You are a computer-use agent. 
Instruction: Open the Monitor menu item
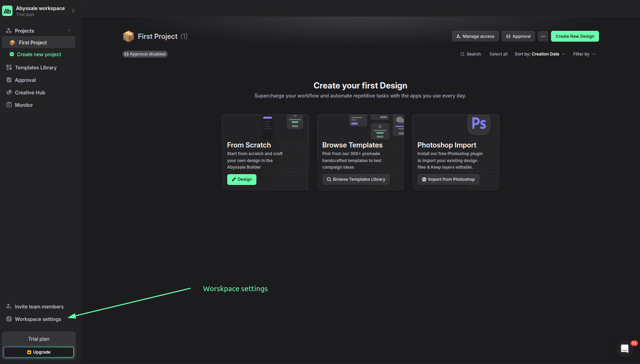[x=24, y=105]
